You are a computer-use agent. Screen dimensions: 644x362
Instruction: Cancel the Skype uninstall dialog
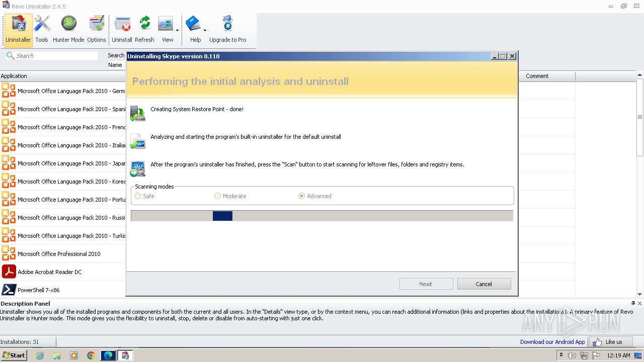[x=484, y=284]
